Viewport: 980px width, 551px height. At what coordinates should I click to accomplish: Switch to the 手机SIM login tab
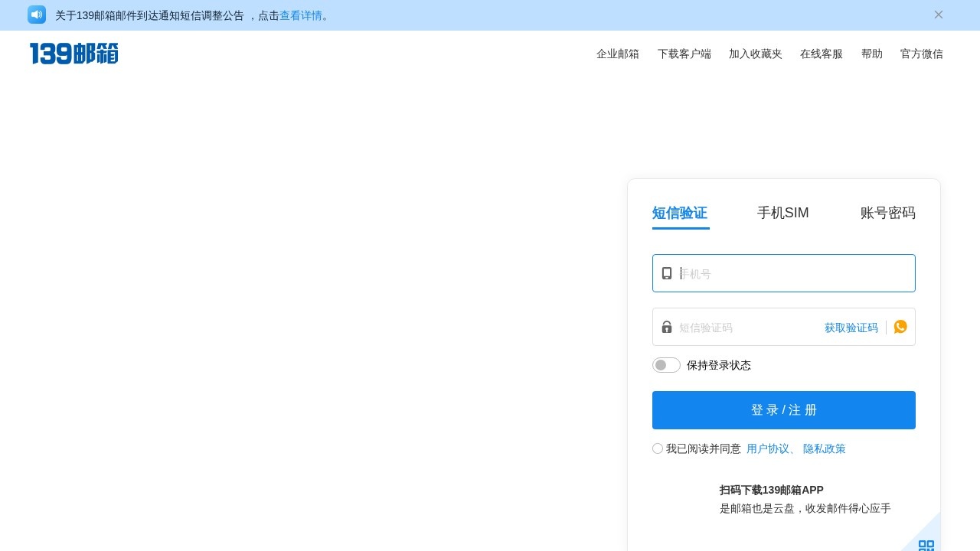(x=783, y=213)
